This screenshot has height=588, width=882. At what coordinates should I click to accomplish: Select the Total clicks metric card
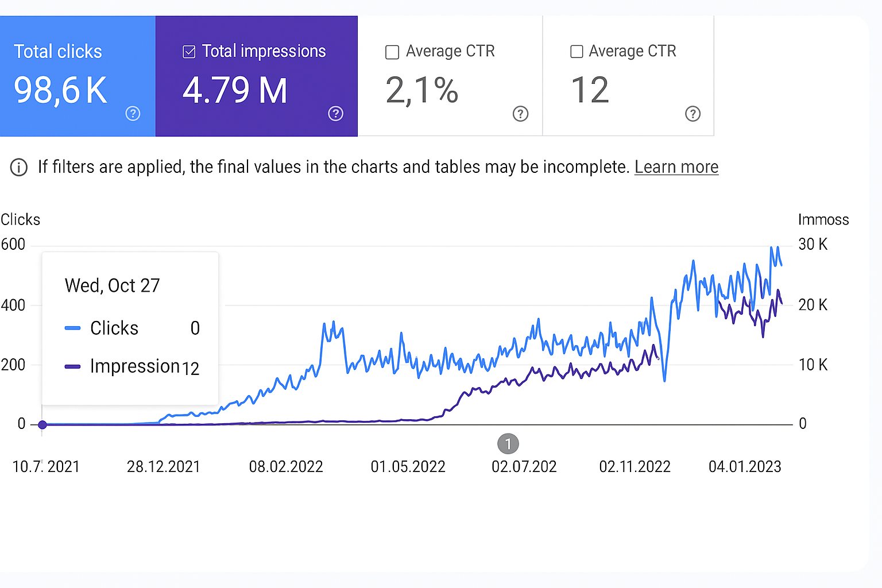tap(78, 76)
